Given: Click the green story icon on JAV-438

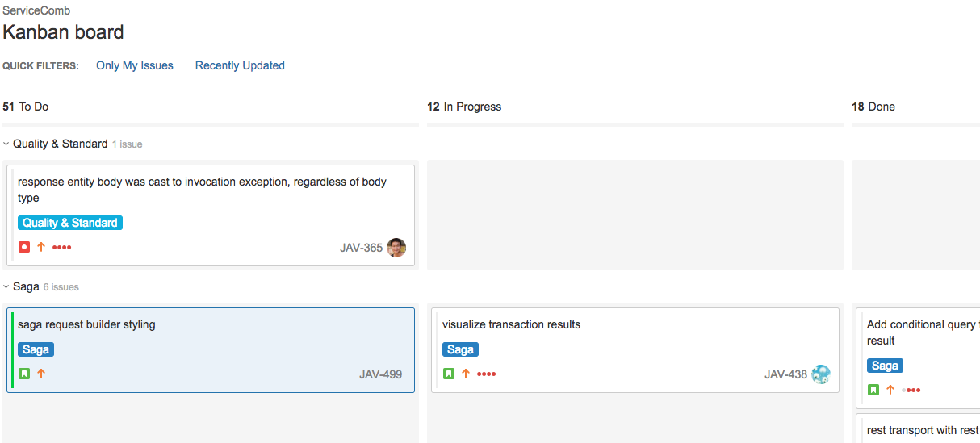Looking at the screenshot, I should tap(449, 374).
